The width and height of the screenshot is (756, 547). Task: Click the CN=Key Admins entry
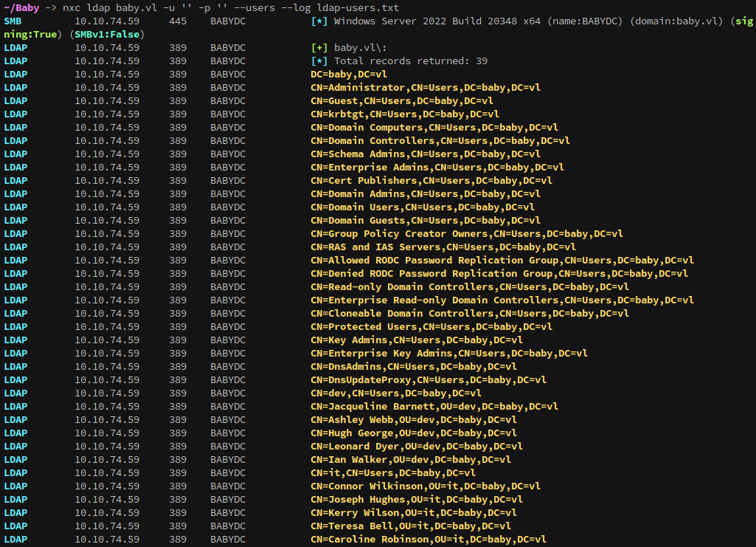tap(417, 340)
